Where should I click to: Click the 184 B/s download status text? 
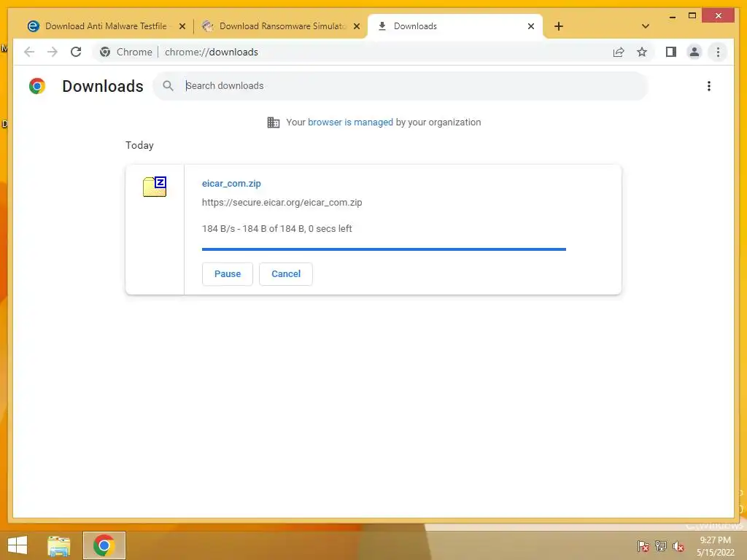[276, 228]
